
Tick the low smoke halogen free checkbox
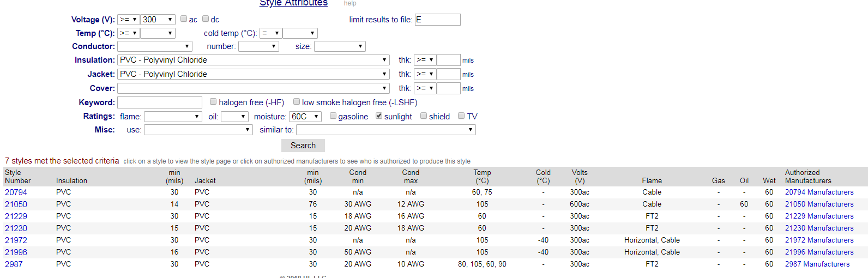[x=297, y=102]
